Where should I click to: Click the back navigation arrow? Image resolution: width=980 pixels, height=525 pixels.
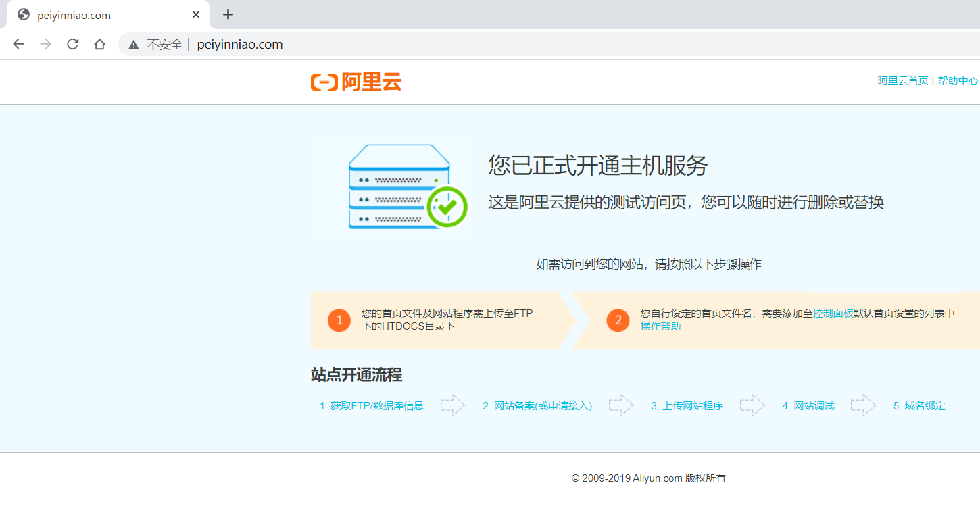coord(18,44)
